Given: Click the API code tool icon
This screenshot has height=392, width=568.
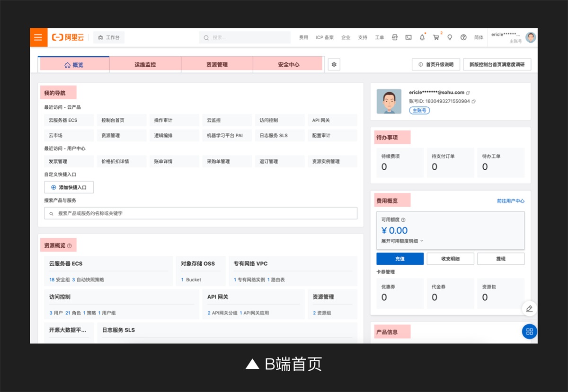Looking at the screenshot, I should [x=395, y=37].
